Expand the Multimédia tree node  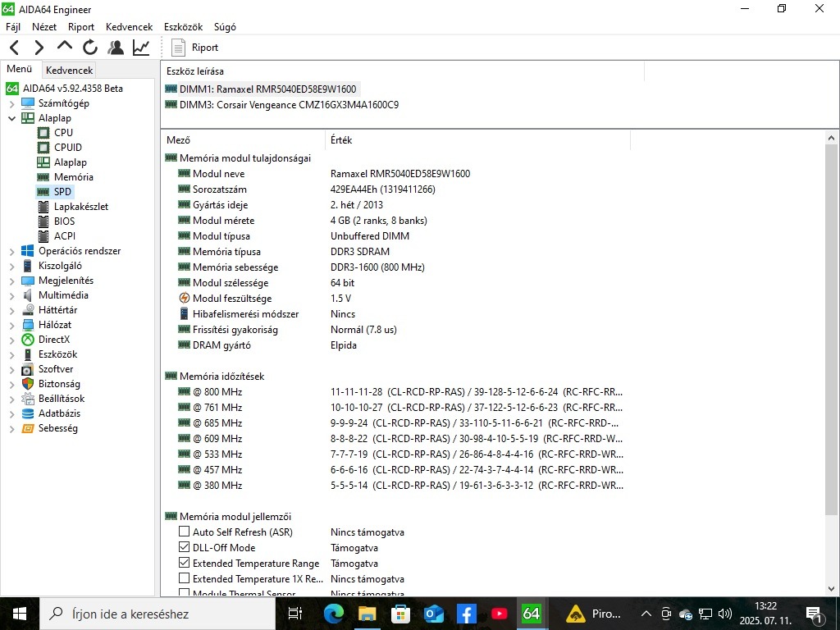pos(11,295)
